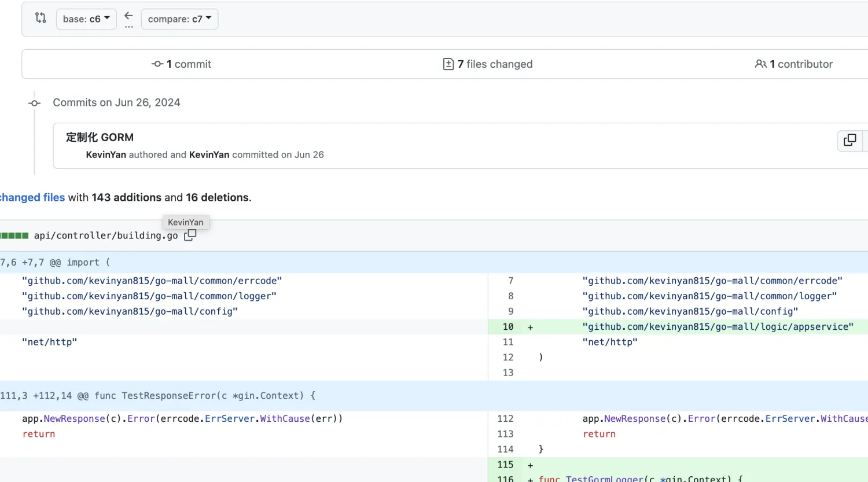Image resolution: width=868 pixels, height=482 pixels.
Task: Click the compare branches icon
Action: 41,19
